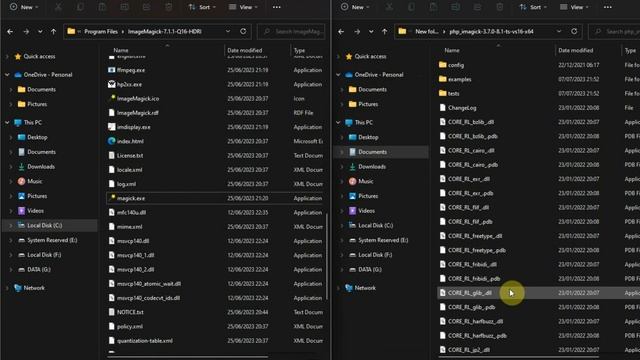Expand Network node in left window
The width and height of the screenshot is (640, 360).
tap(7, 288)
